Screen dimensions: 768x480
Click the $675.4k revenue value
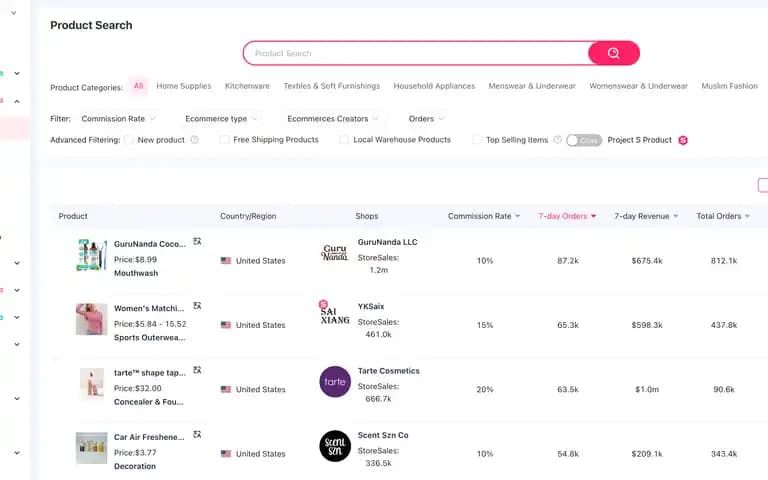tap(647, 261)
